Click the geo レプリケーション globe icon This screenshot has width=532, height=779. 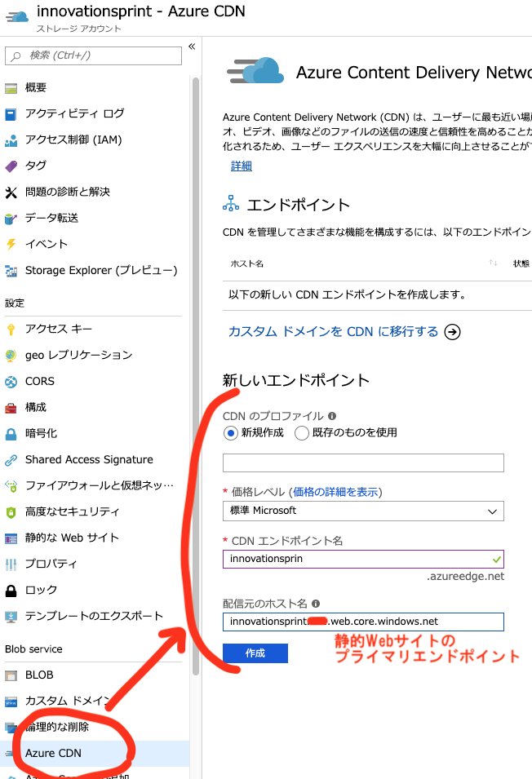(x=11, y=356)
